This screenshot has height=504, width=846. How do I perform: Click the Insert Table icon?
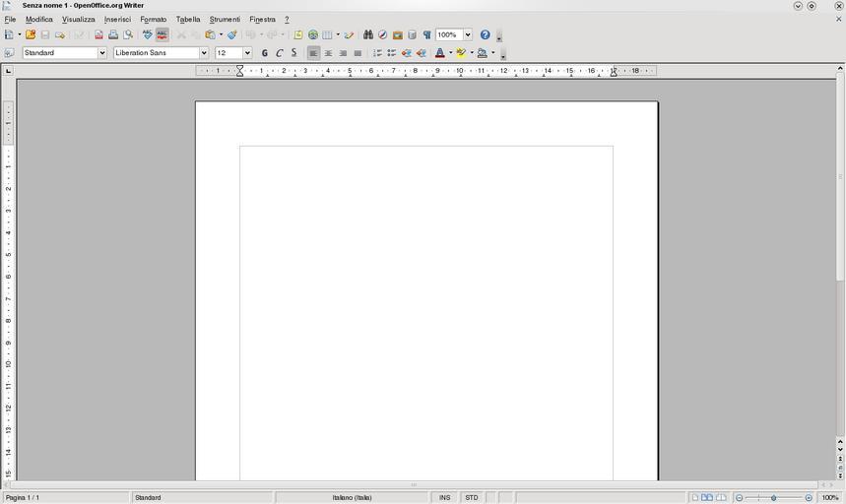point(328,34)
